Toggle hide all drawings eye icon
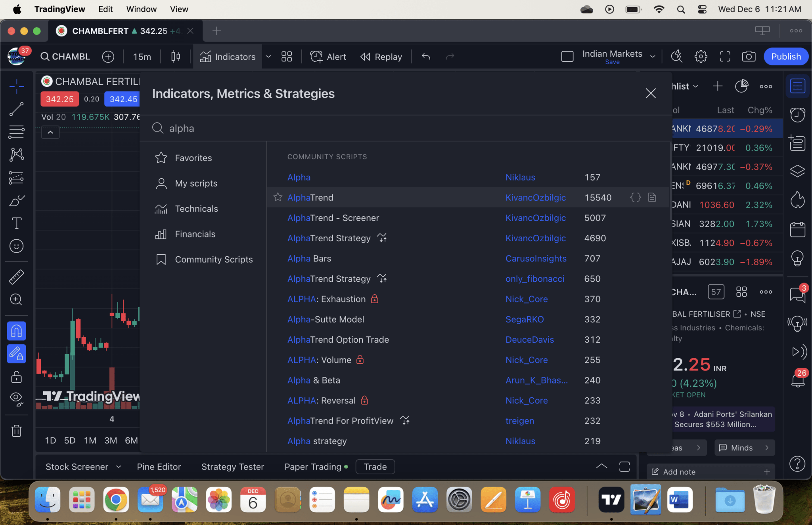The image size is (812, 525). point(16,398)
